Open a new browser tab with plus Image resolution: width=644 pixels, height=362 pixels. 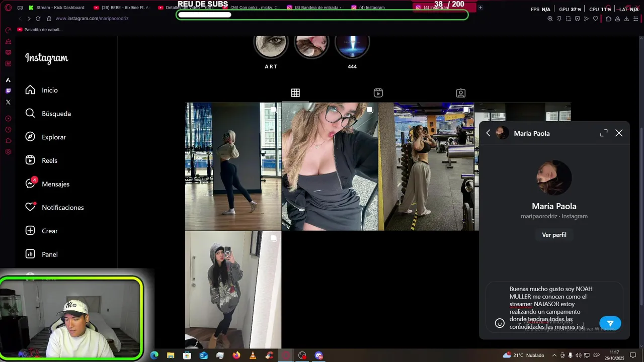(480, 8)
